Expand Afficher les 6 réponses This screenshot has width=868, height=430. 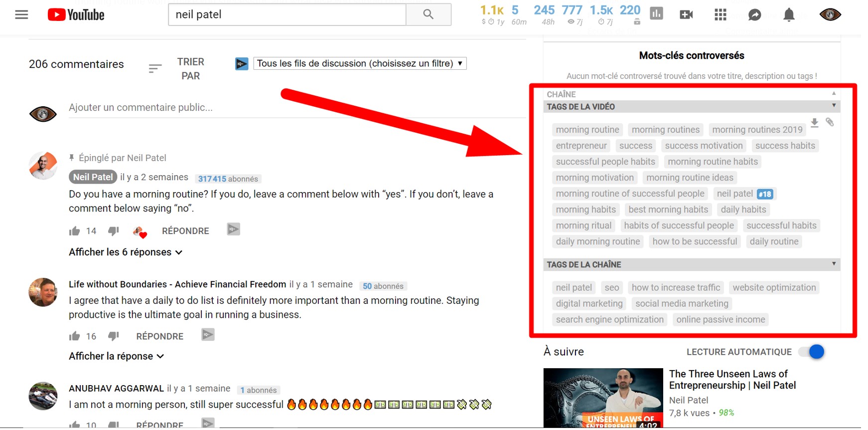tap(126, 252)
